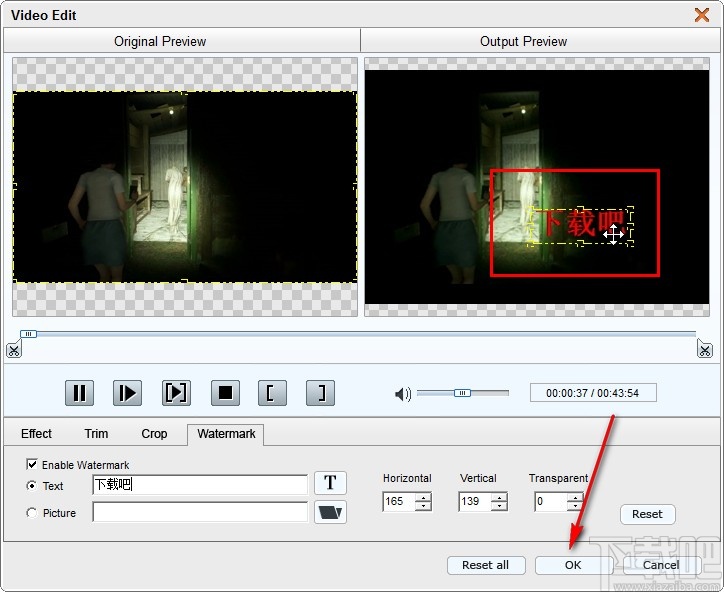Click the watermark text box in Output Preview
The height and width of the screenshot is (592, 724).
[580, 226]
